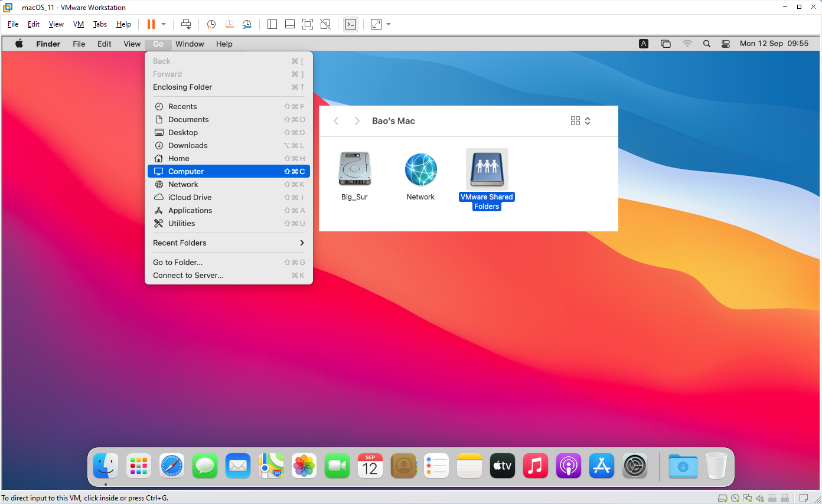Open the VMware console view icon
This screenshot has height=504, width=822.
click(351, 24)
